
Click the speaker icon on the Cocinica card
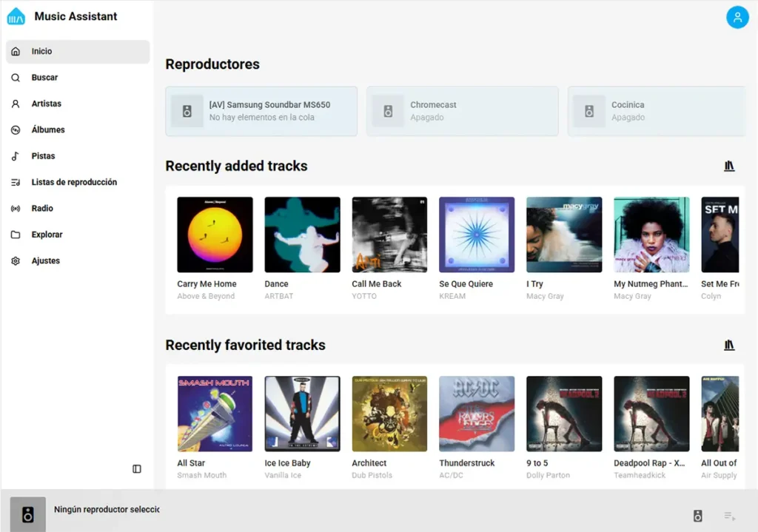(588, 111)
